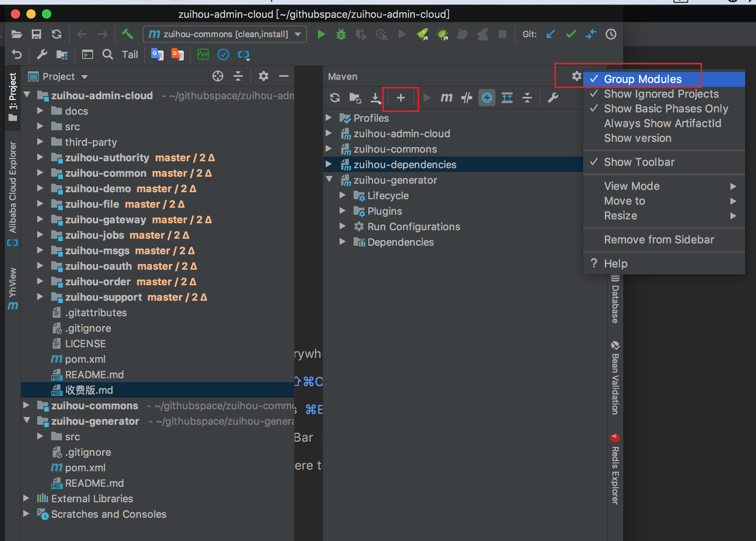The width and height of the screenshot is (756, 541).
Task: Uncheck Group Modules option
Action: 664,79
